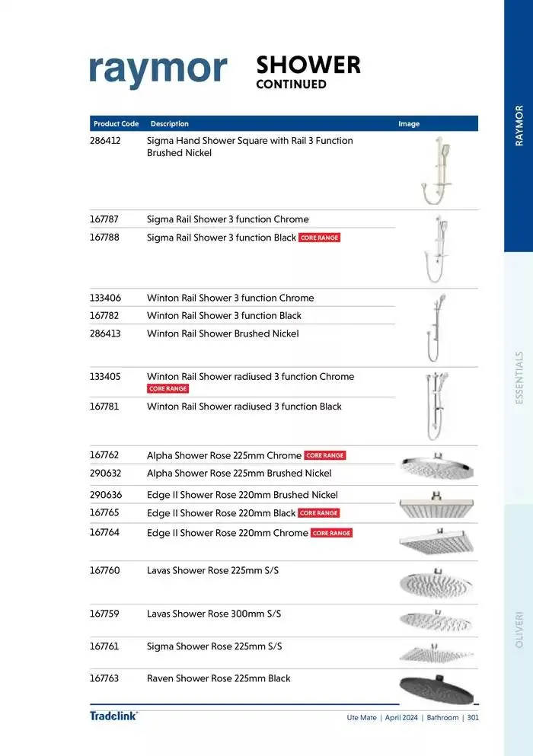533x756 pixels.
Task: Open the Lavas Shower Rose 300mm image
Action: click(436, 620)
